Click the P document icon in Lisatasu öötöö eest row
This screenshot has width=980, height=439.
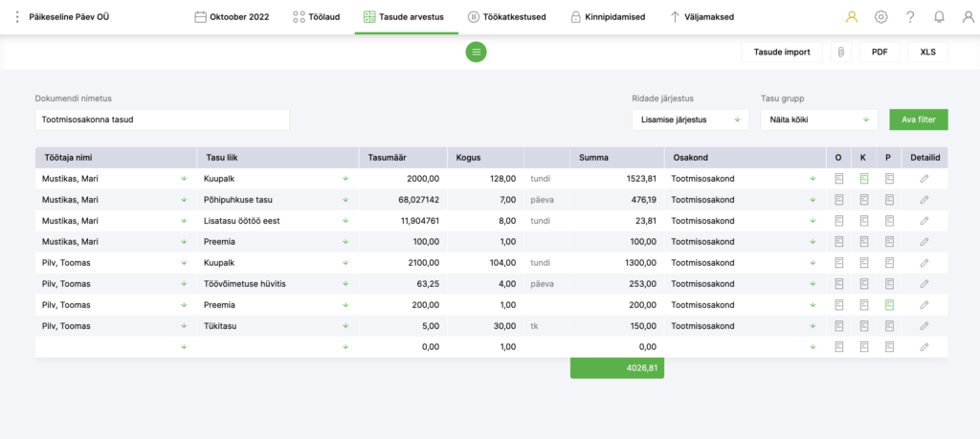(889, 221)
